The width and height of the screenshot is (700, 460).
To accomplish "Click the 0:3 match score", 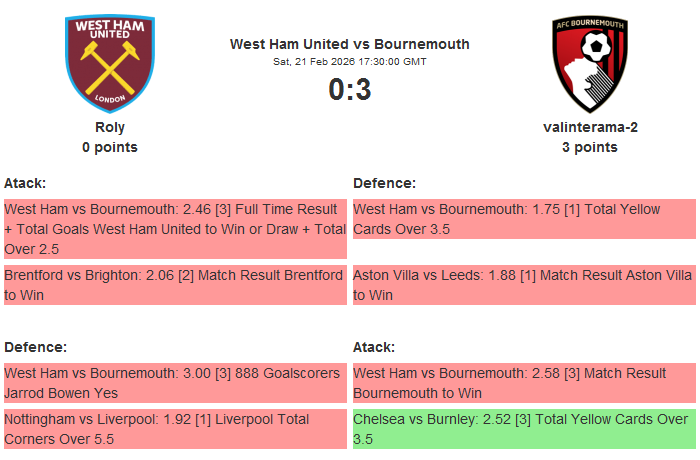I will (x=350, y=90).
